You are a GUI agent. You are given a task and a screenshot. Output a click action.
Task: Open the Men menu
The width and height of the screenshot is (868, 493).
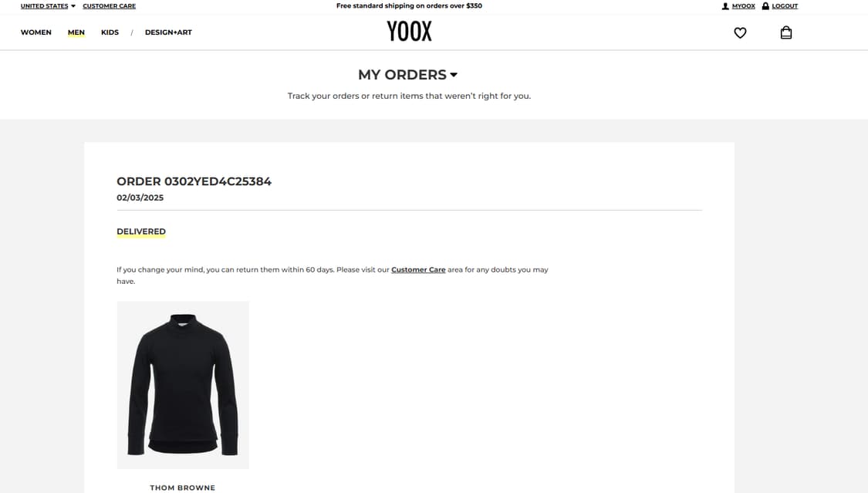pyautogui.click(x=76, y=32)
